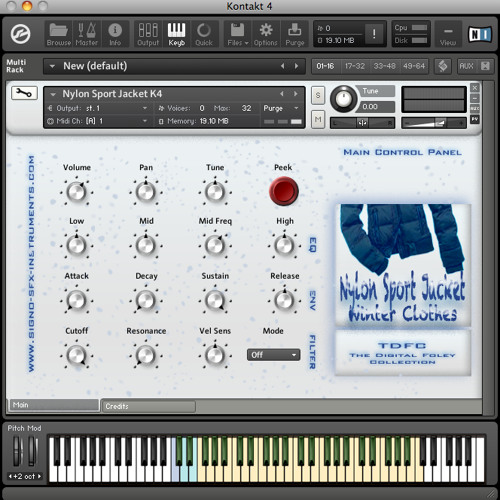Click the Sustain knob
Viewport: 500px width, 500px height.
(215, 300)
